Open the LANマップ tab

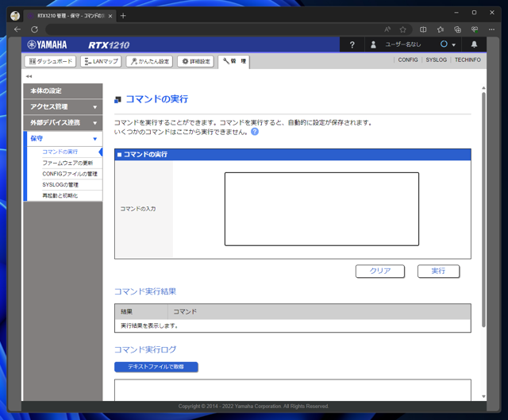click(101, 61)
